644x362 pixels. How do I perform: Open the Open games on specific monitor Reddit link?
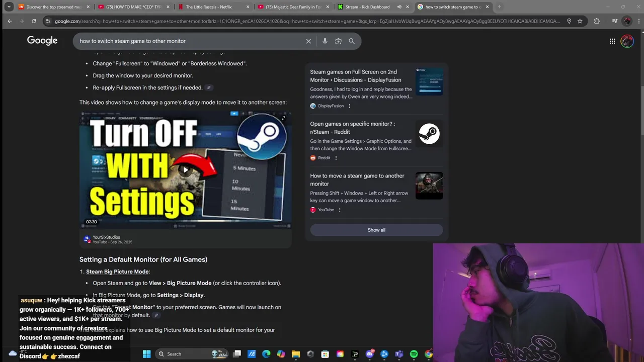[x=352, y=128]
